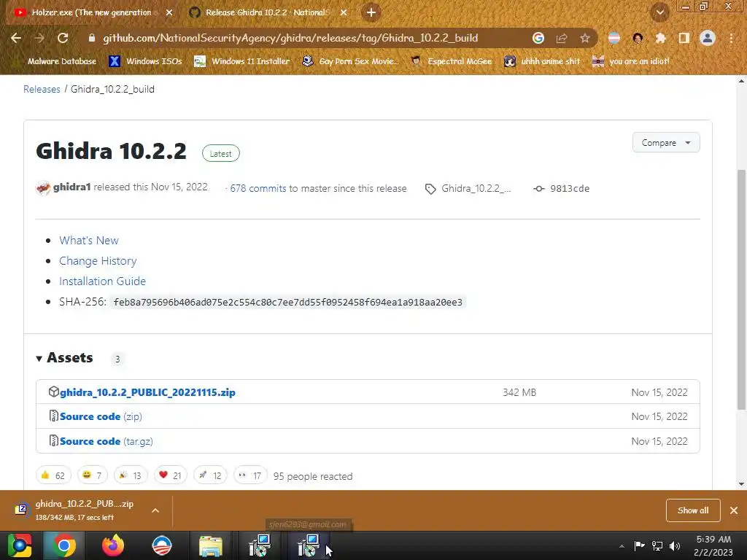The image size is (747, 560).
Task: Open the What's New link
Action: click(x=89, y=241)
